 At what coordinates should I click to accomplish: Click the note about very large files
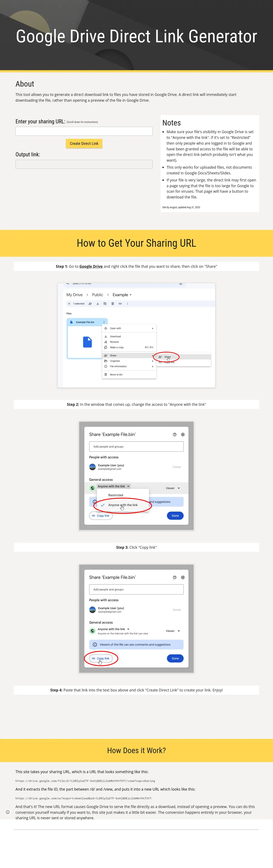211,189
